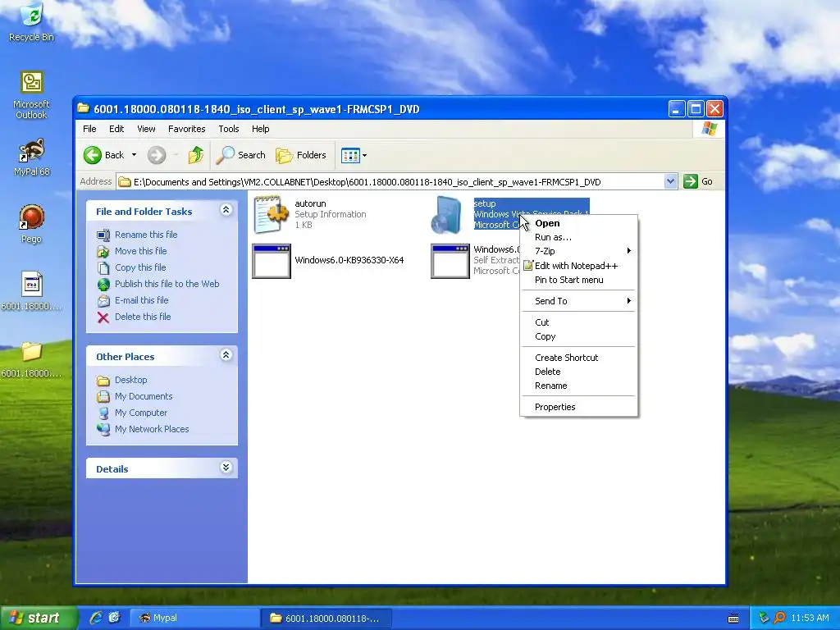Click Delete this file link

[143, 317]
